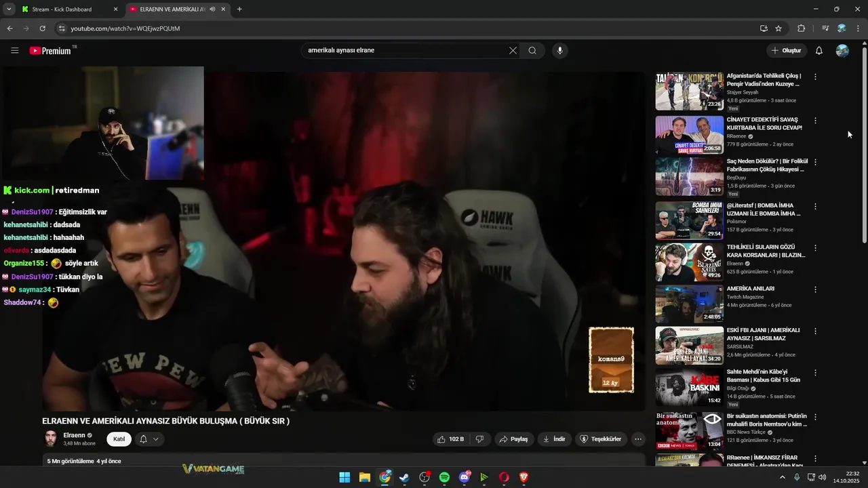Open the Windows Start button
This screenshot has width=868, height=488.
(x=344, y=477)
